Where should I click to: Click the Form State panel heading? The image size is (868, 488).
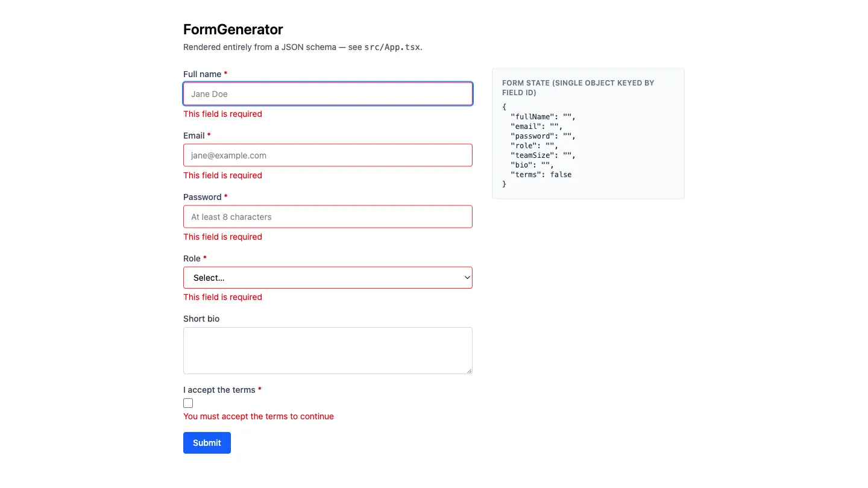click(578, 88)
